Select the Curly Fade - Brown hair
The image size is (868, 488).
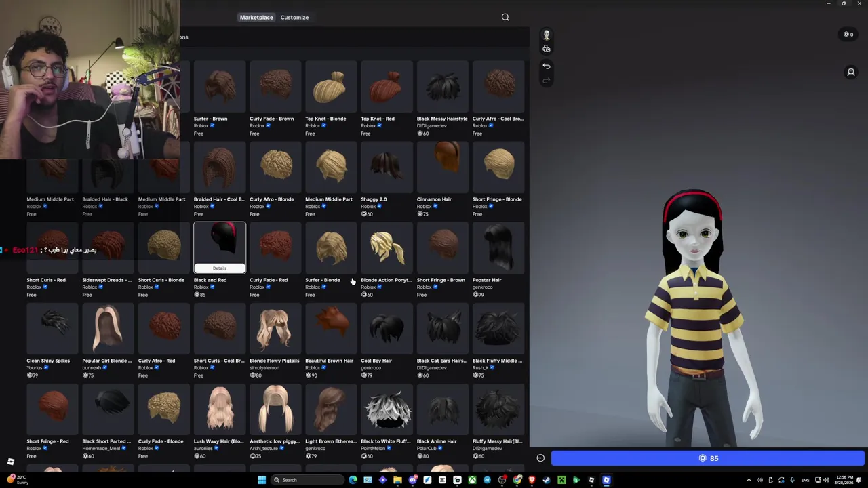[275, 98]
